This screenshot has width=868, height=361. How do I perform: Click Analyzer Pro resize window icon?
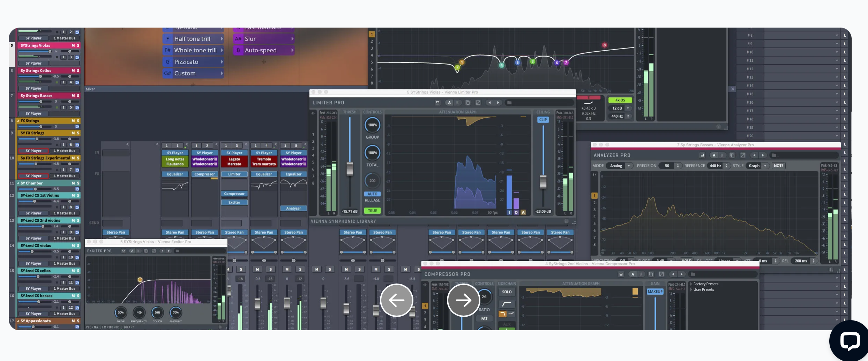click(x=743, y=155)
